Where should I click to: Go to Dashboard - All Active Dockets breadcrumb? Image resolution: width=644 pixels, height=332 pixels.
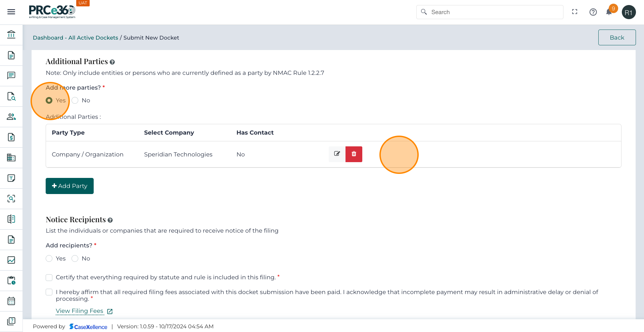tap(75, 38)
